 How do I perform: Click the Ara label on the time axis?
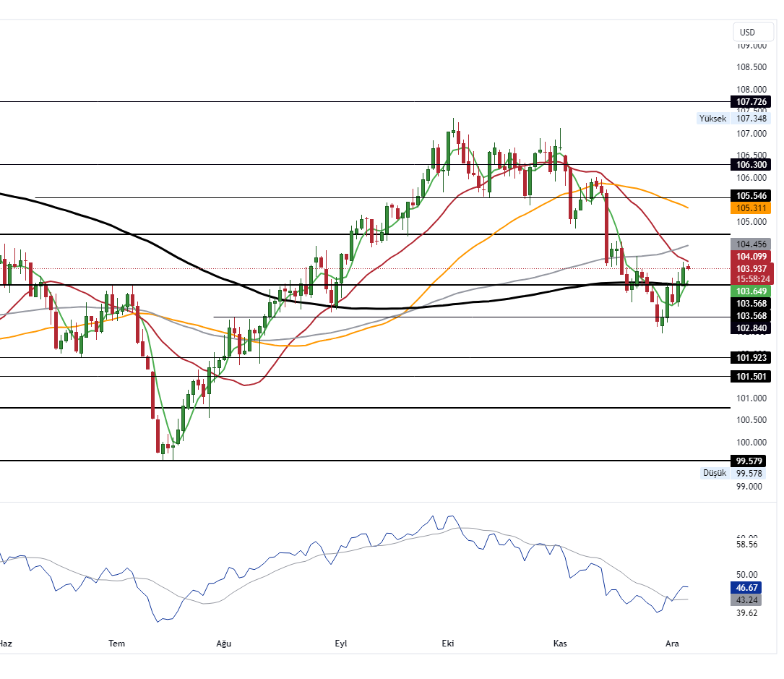point(672,643)
